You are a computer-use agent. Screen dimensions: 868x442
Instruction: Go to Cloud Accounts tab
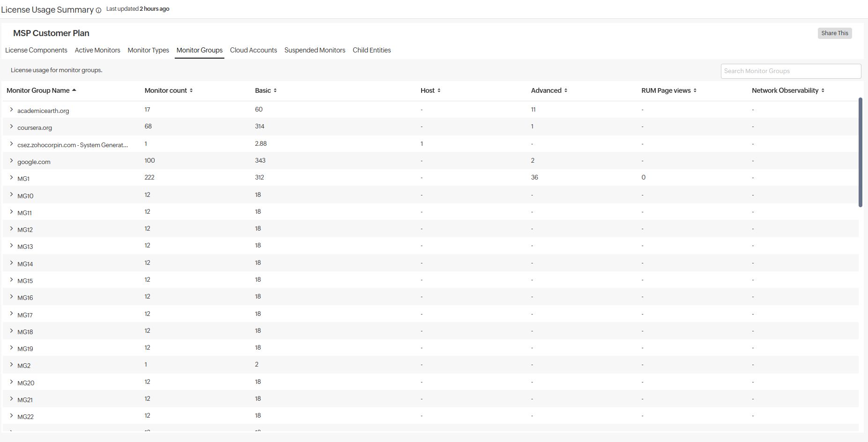pos(253,50)
